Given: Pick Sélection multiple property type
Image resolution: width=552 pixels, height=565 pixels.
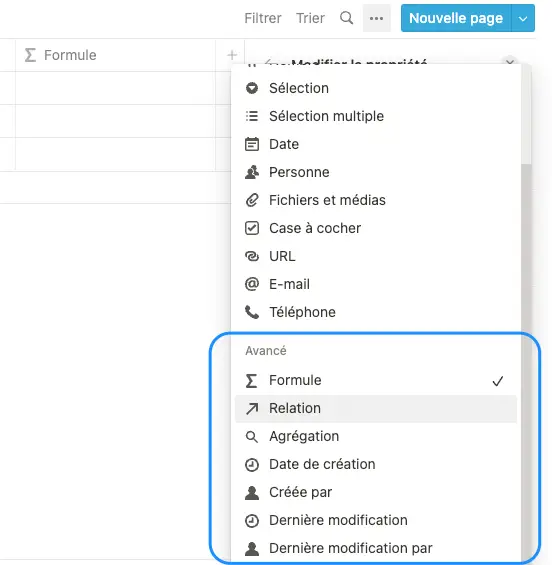Looking at the screenshot, I should [x=376, y=116].
